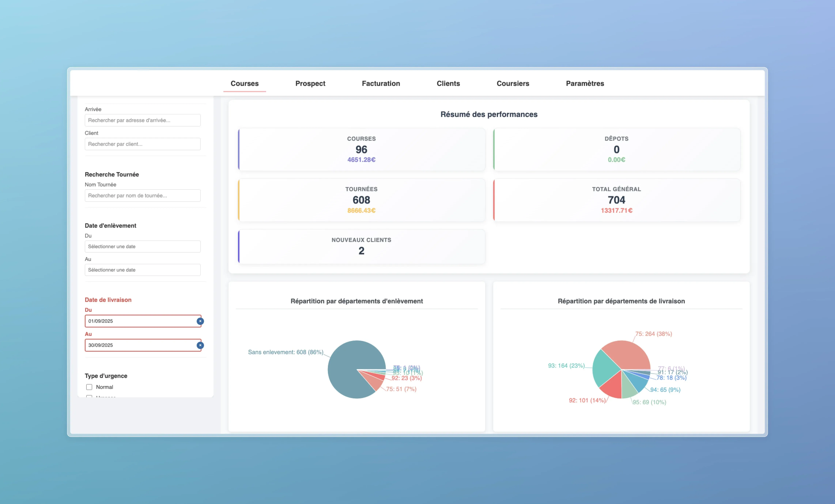
Task: Open the Date d'enlèvement Du date picker
Action: (142, 246)
